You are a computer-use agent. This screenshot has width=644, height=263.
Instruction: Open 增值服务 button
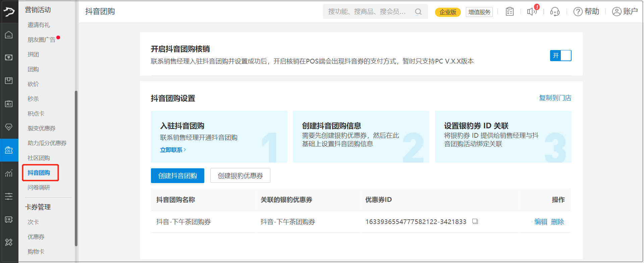tap(479, 12)
